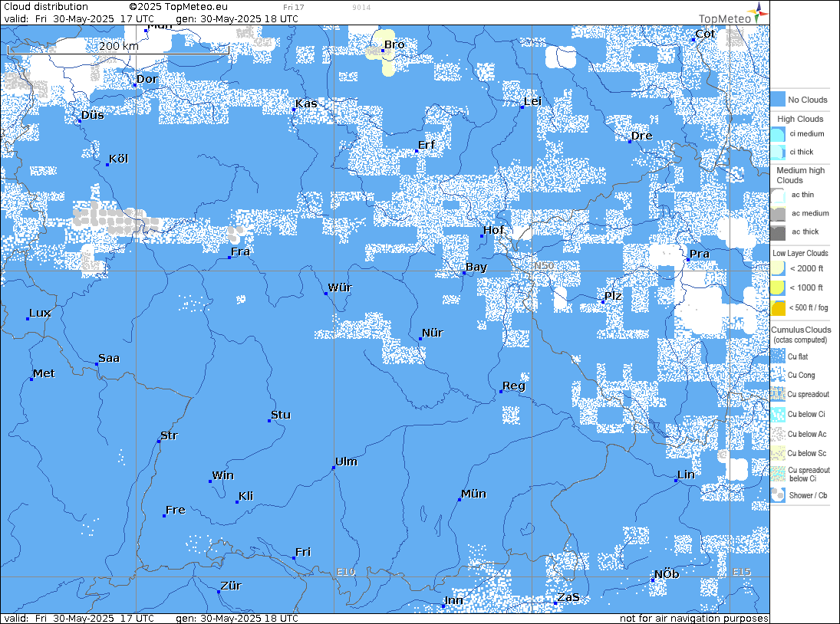Click the Kas city label
Image resolution: width=840 pixels, height=624 pixels.
coord(306,103)
